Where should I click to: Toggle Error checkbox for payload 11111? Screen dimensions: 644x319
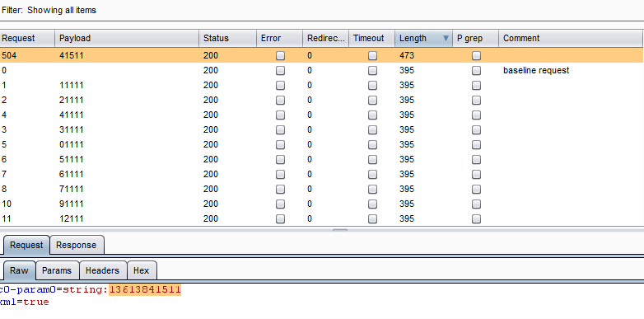click(280, 85)
